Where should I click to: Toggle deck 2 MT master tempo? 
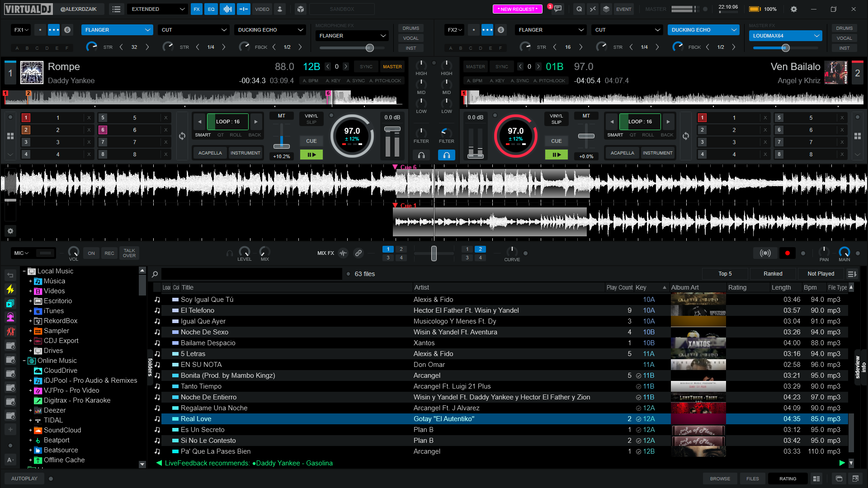pyautogui.click(x=586, y=116)
